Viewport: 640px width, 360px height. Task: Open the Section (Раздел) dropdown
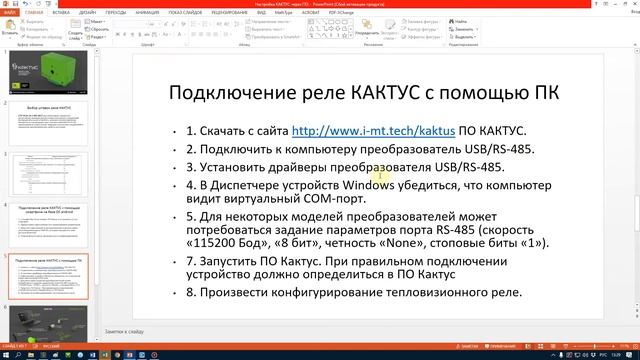pos(96,37)
